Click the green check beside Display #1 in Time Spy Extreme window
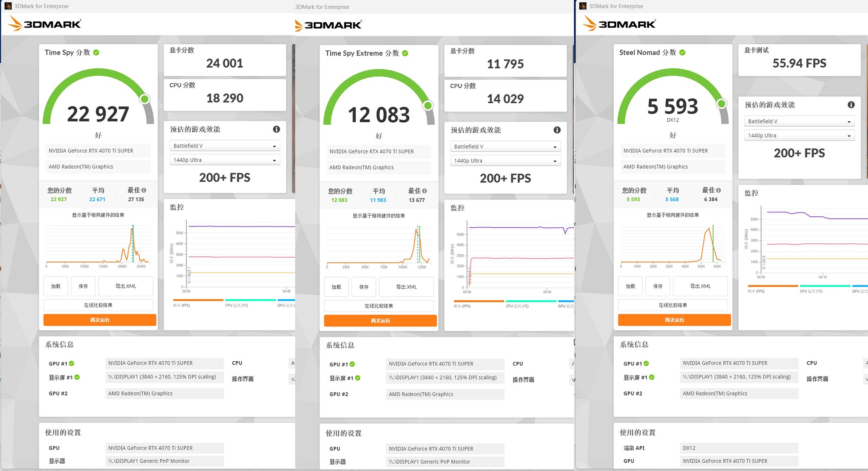 358,378
